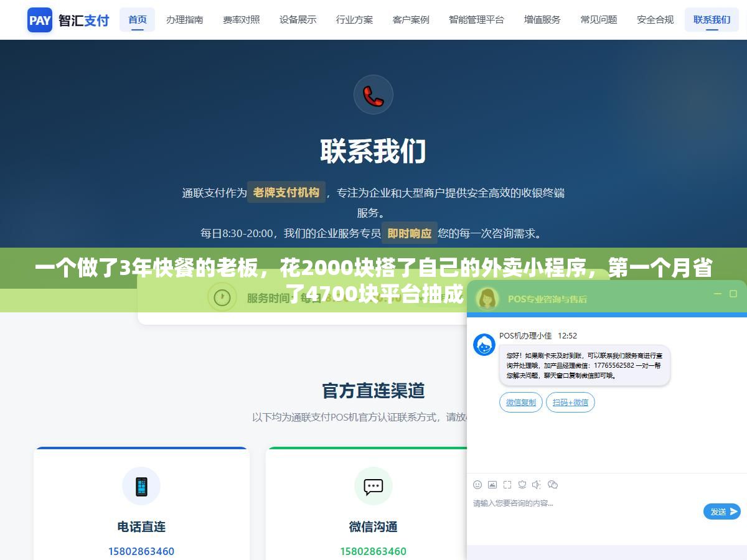The image size is (747, 560).
Task: Click the red phone icon above 联系我们
Action: pos(374,95)
